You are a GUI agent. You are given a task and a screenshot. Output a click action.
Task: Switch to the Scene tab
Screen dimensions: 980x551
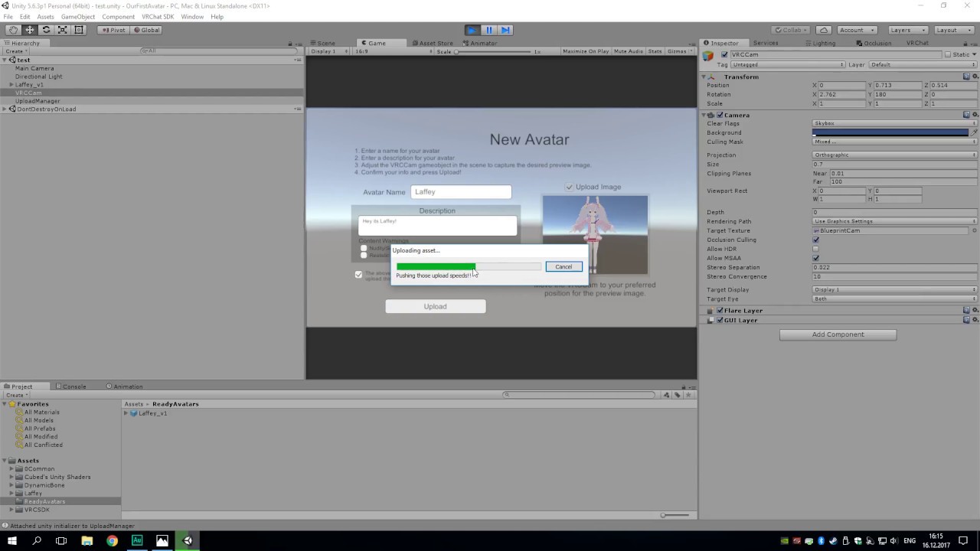pos(322,43)
